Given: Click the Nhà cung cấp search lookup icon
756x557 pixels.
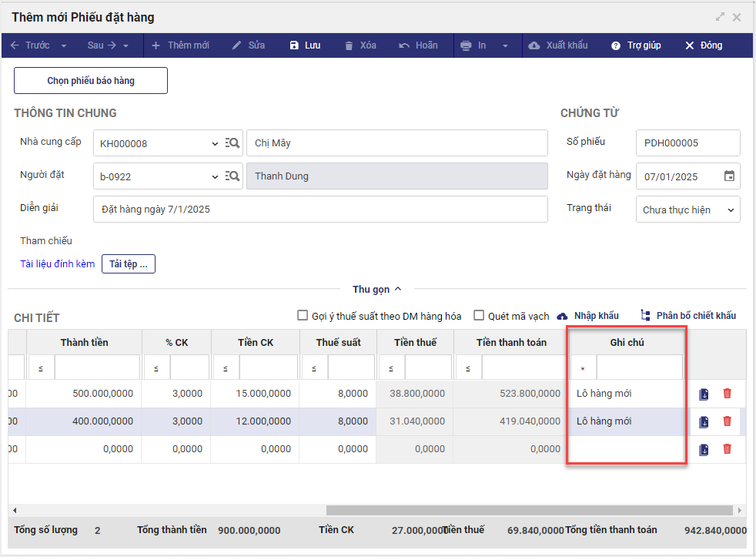Looking at the screenshot, I should pos(232,143).
